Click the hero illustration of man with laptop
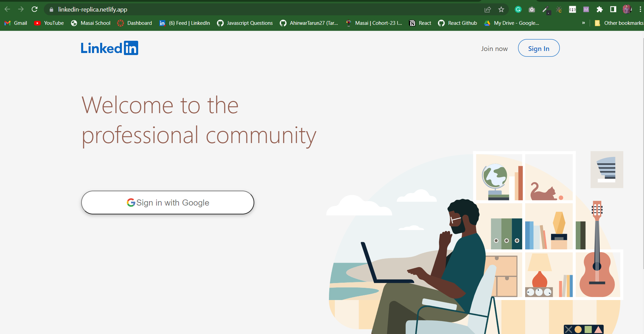644x334 pixels. [475, 243]
